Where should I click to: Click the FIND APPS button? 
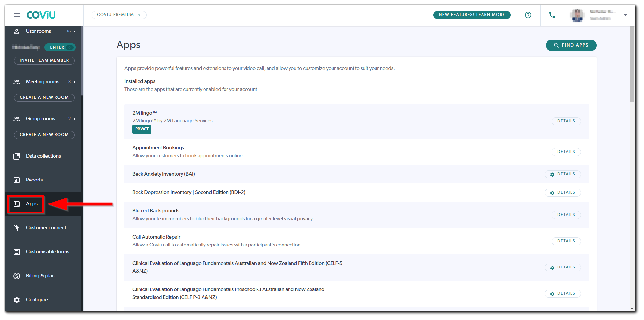pyautogui.click(x=571, y=45)
